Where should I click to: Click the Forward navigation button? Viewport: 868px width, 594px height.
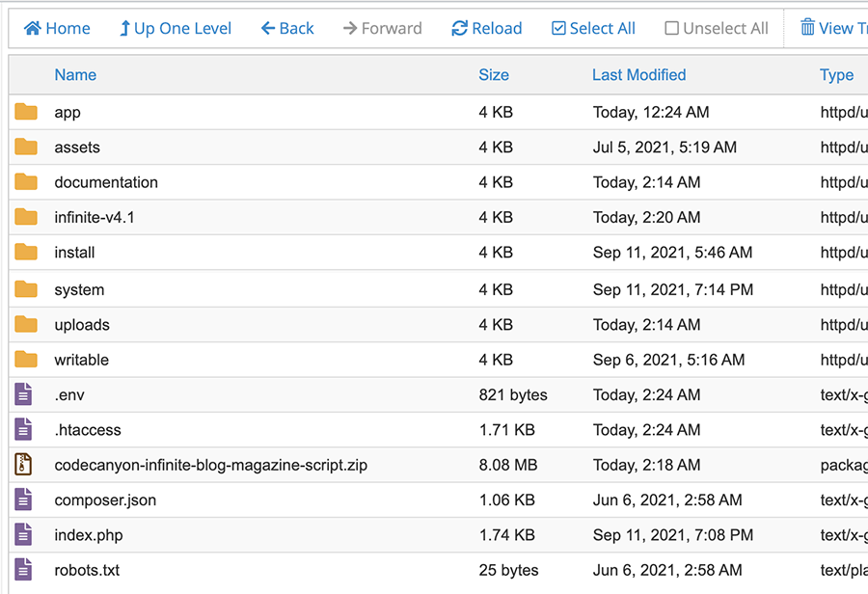point(382,29)
